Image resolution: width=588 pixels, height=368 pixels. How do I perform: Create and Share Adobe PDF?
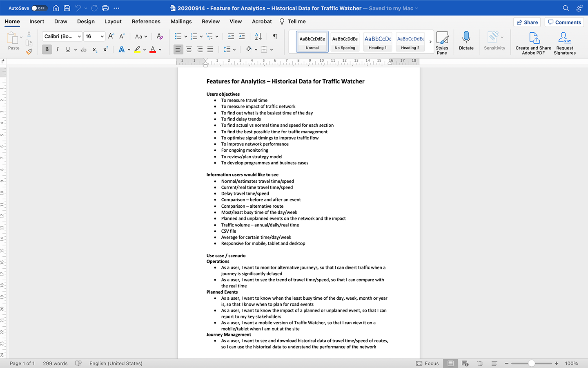[x=533, y=43]
